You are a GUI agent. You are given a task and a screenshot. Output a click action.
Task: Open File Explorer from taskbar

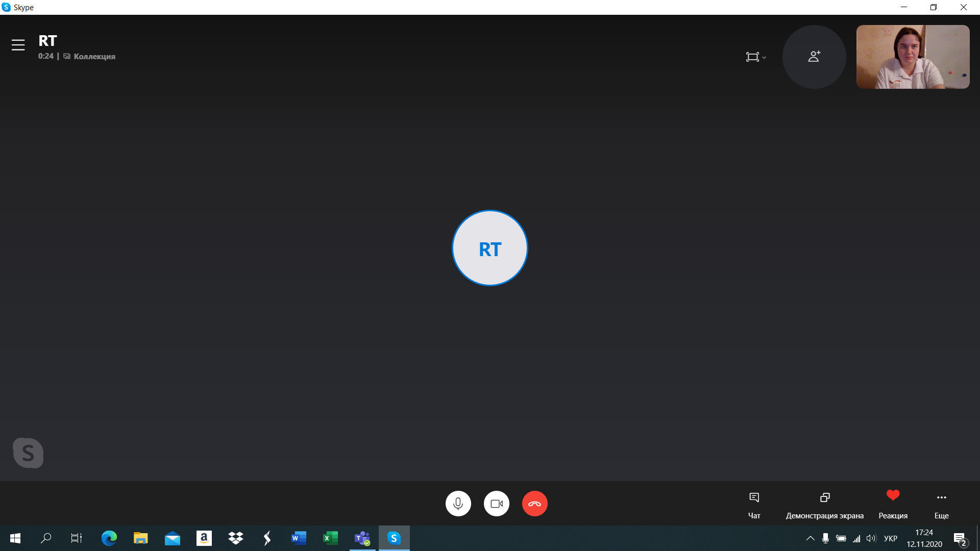140,538
